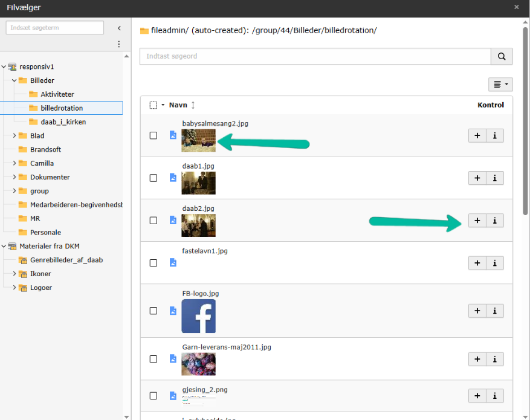Check the box next to FB-logo.jpg
This screenshot has width=530, height=420.
pyautogui.click(x=154, y=311)
